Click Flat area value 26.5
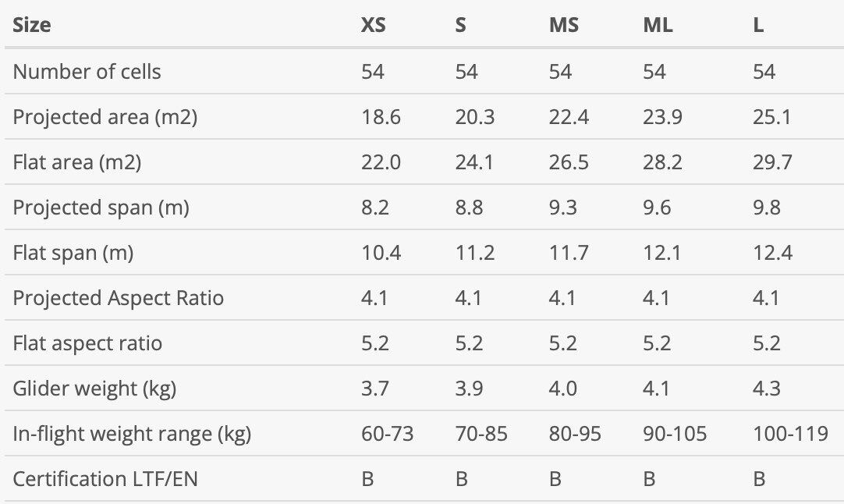This screenshot has width=844, height=504. point(569,162)
